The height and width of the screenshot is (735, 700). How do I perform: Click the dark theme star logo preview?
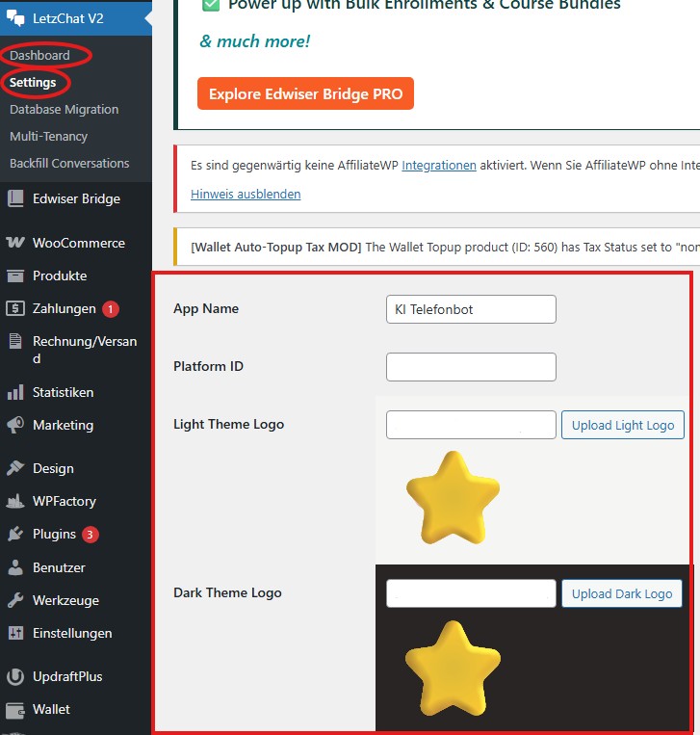(x=454, y=669)
